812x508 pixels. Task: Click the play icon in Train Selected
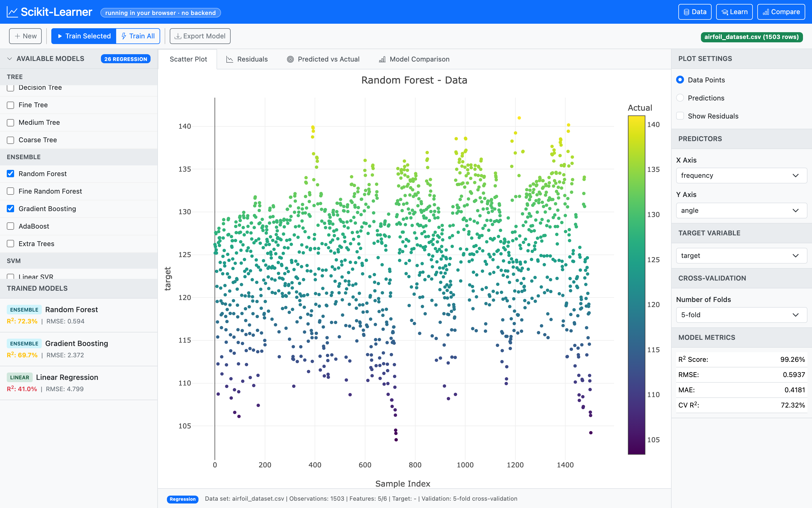point(60,36)
